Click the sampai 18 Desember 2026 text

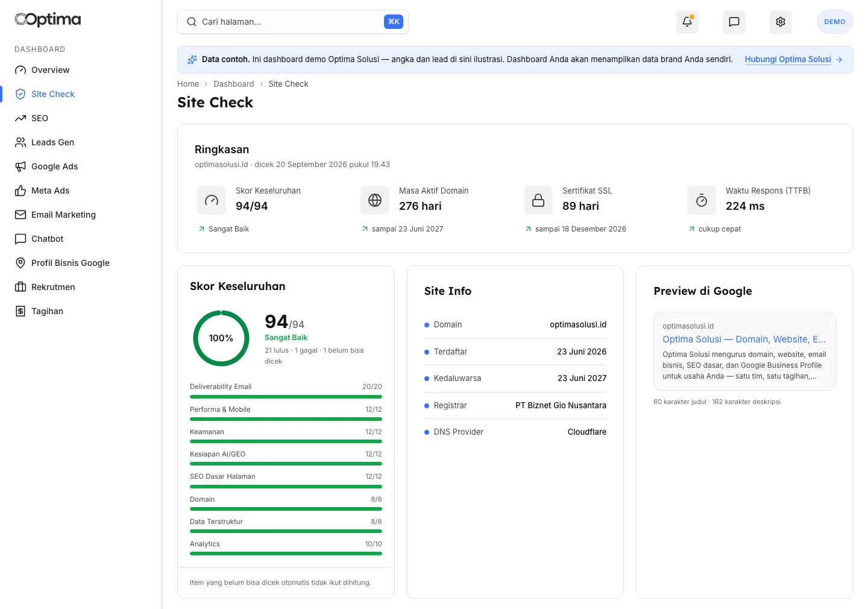[x=580, y=229]
